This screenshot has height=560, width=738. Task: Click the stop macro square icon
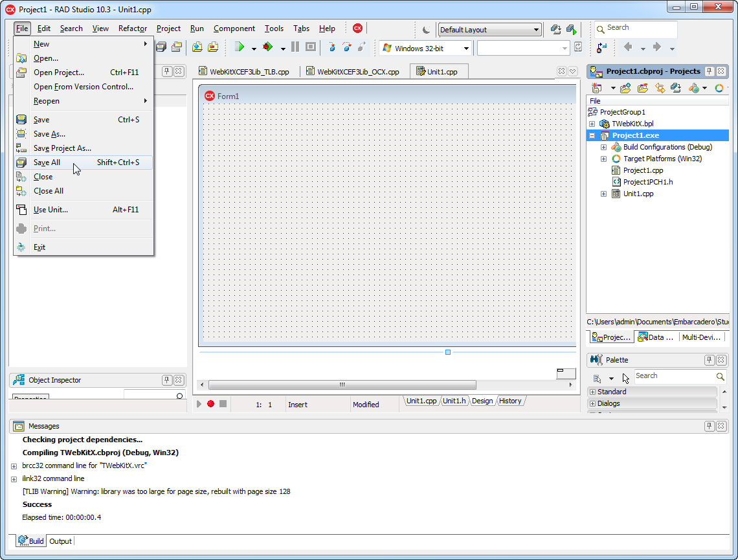(x=223, y=404)
